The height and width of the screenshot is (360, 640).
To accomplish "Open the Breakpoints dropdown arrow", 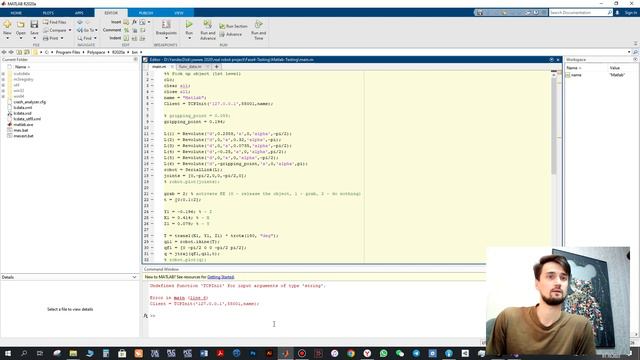I will (x=166, y=38).
